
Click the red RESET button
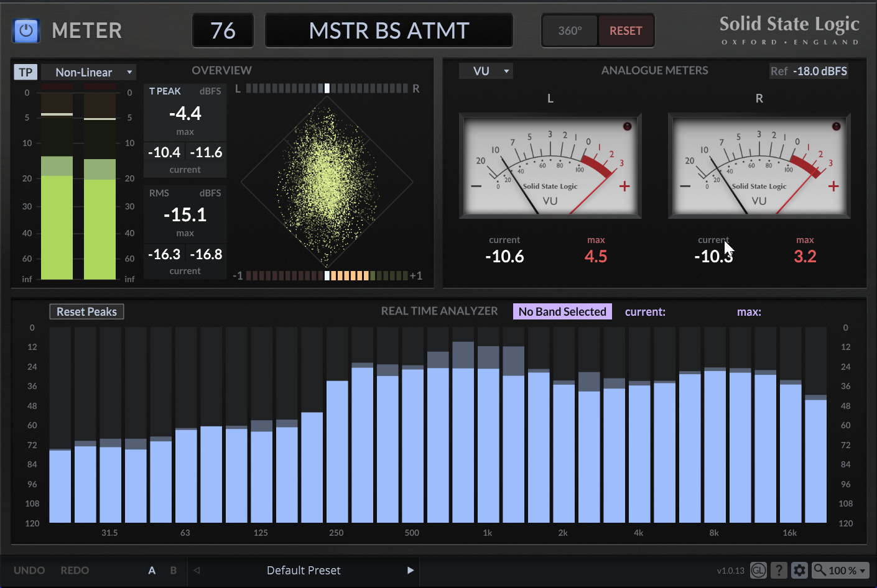click(x=626, y=30)
